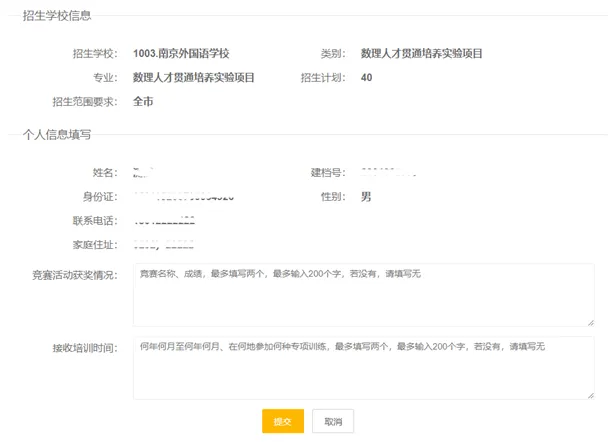Click the 竞赛活动获奖情况 label
The height and width of the screenshot is (442, 608).
pyautogui.click(x=75, y=275)
